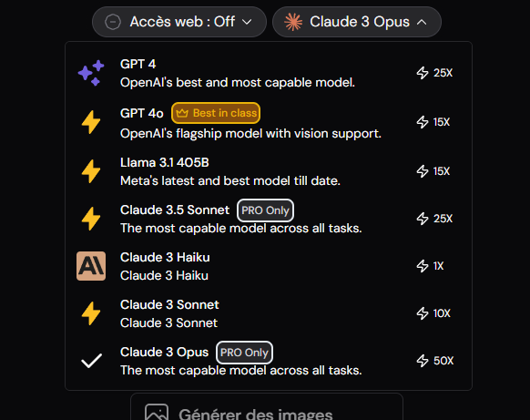The image size is (530, 420).
Task: Click the purple sparkles GPT 4 icon
Action: click(x=91, y=73)
